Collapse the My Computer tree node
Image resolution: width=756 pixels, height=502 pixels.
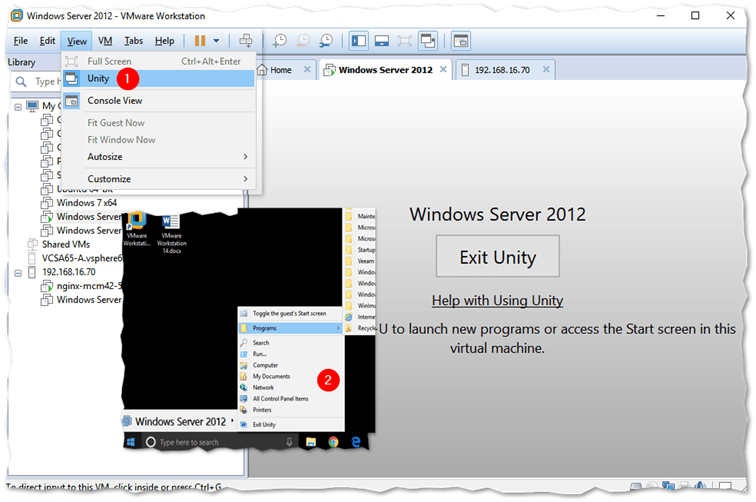[x=18, y=107]
